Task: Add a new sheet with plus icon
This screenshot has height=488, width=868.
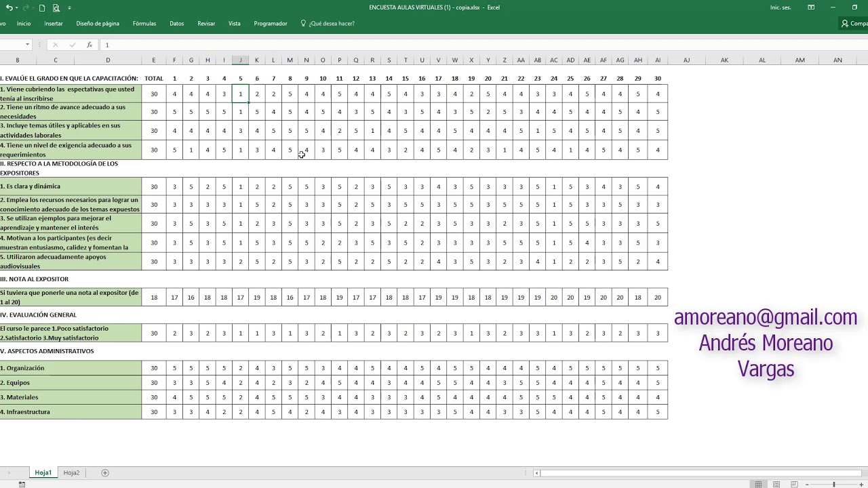Action: pos(104,472)
